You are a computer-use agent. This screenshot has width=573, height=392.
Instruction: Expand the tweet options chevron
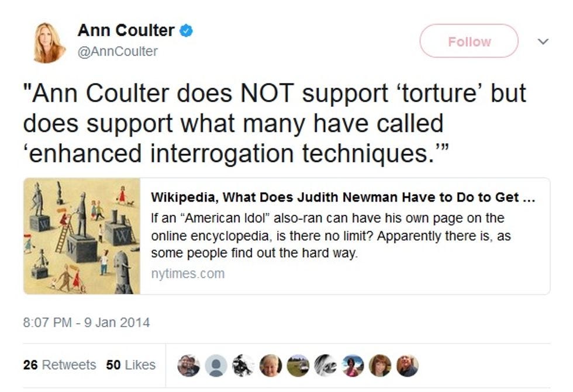543,41
